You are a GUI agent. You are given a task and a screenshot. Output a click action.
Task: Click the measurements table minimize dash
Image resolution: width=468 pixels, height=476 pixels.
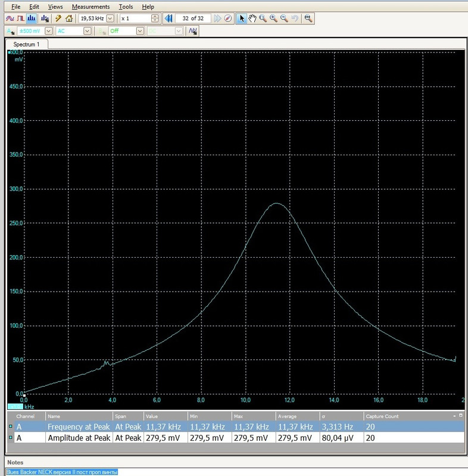click(455, 415)
